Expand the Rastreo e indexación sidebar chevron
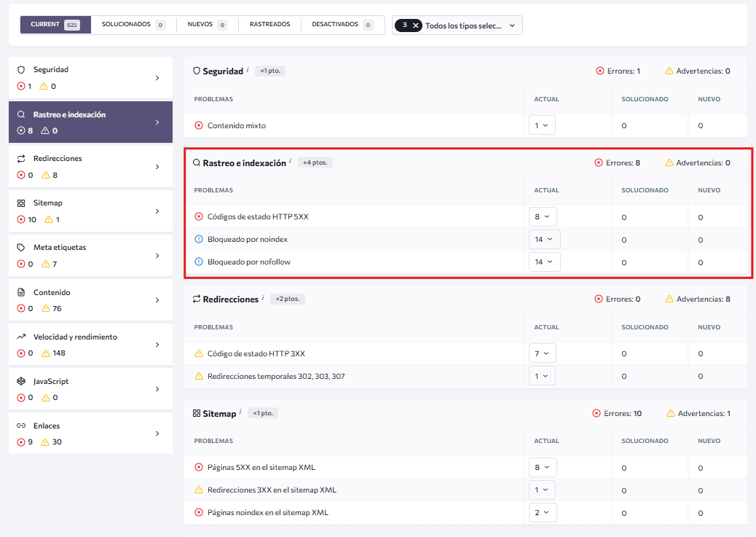 157,122
